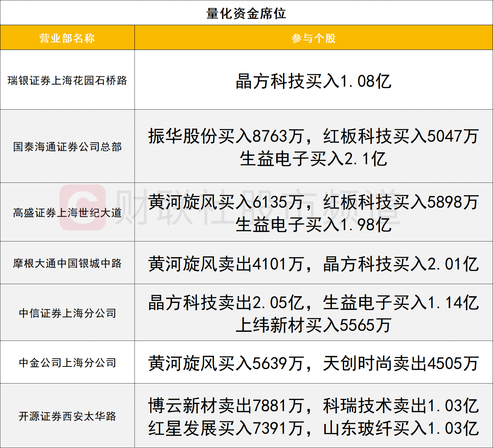Click the line 振华股份买入8763万，红板科技买入5047万

point(314,136)
